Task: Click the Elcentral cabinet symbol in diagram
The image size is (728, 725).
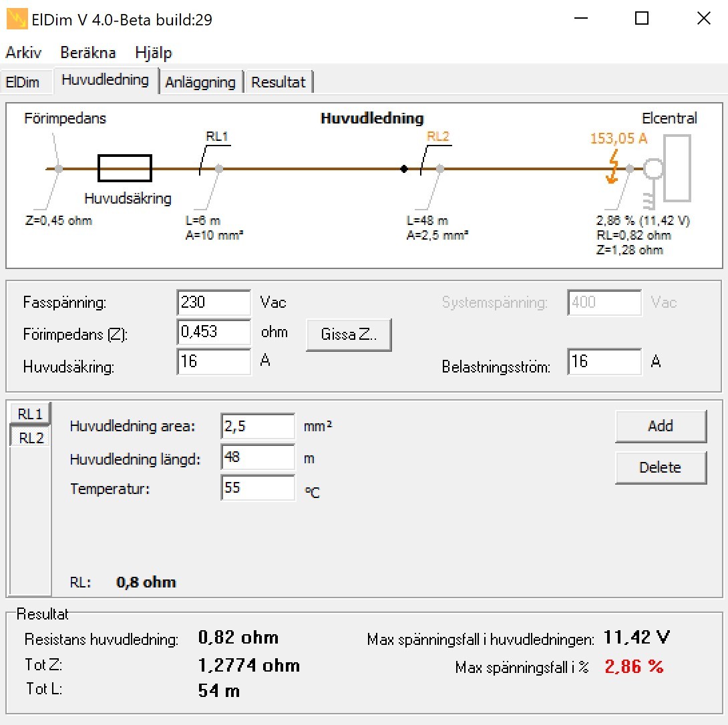Action: pyautogui.click(x=677, y=168)
